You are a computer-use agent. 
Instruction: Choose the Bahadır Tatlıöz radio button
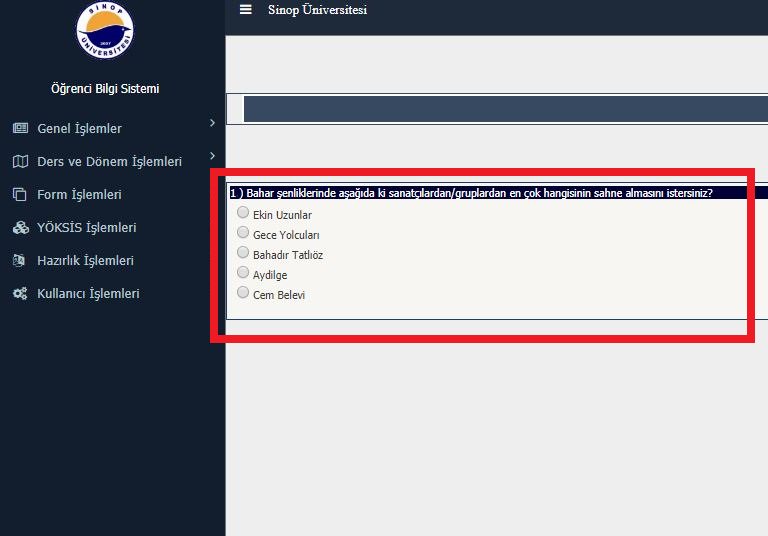point(242,252)
